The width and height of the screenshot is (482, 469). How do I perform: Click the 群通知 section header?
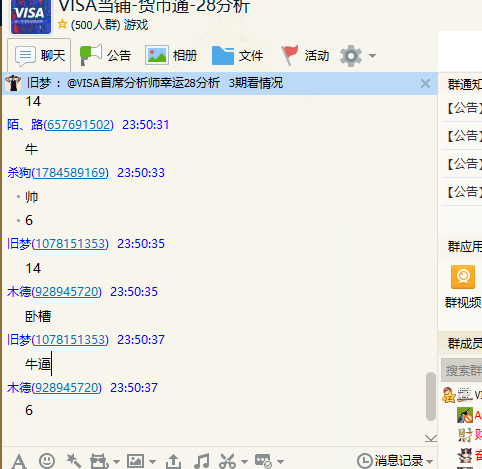click(x=464, y=85)
